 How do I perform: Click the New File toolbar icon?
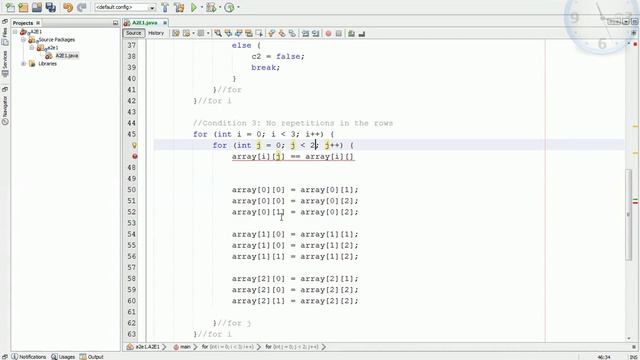(10, 7)
